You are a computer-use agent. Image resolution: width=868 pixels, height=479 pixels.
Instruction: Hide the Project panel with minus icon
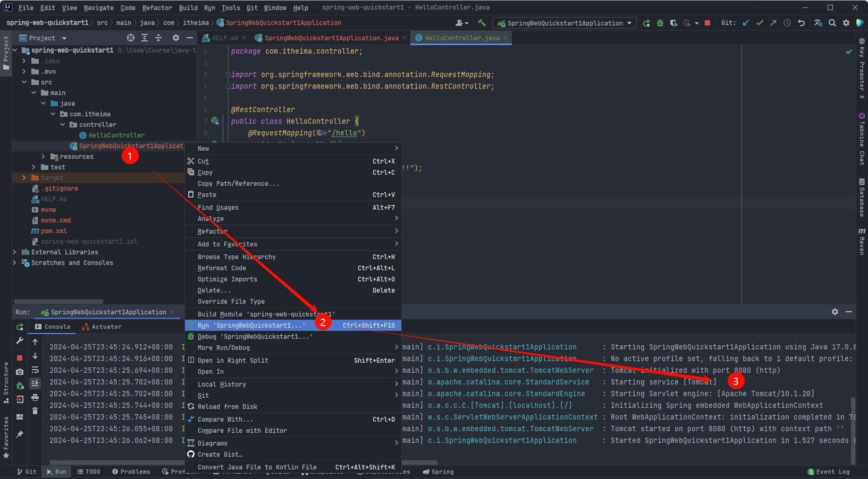190,38
